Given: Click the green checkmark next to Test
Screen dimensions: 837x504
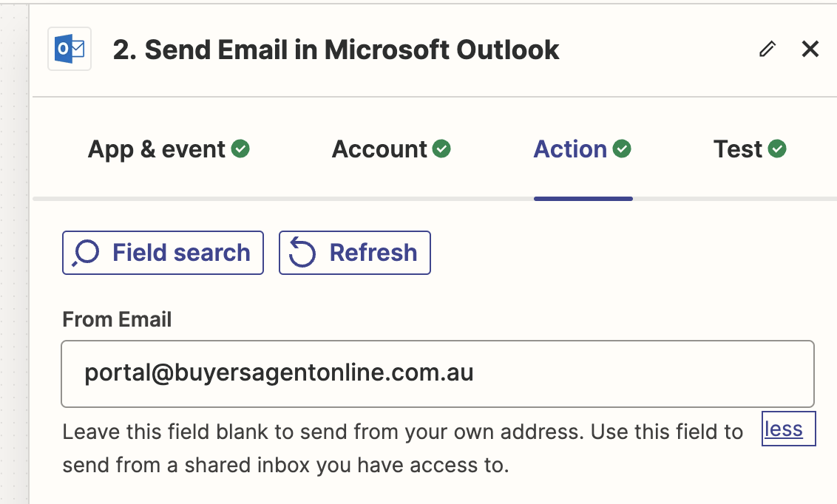Looking at the screenshot, I should [x=777, y=149].
